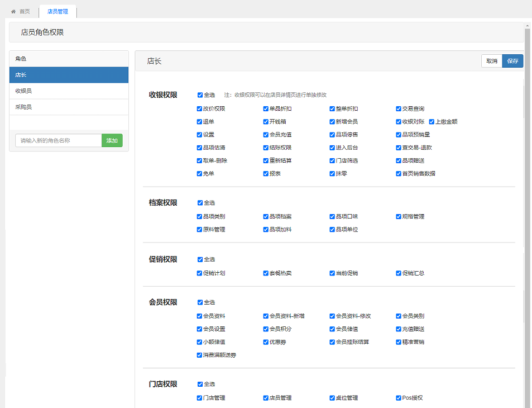Toggle 消费满额送券 checkbox
Viewport: 532px width, 408px height.
coord(199,355)
